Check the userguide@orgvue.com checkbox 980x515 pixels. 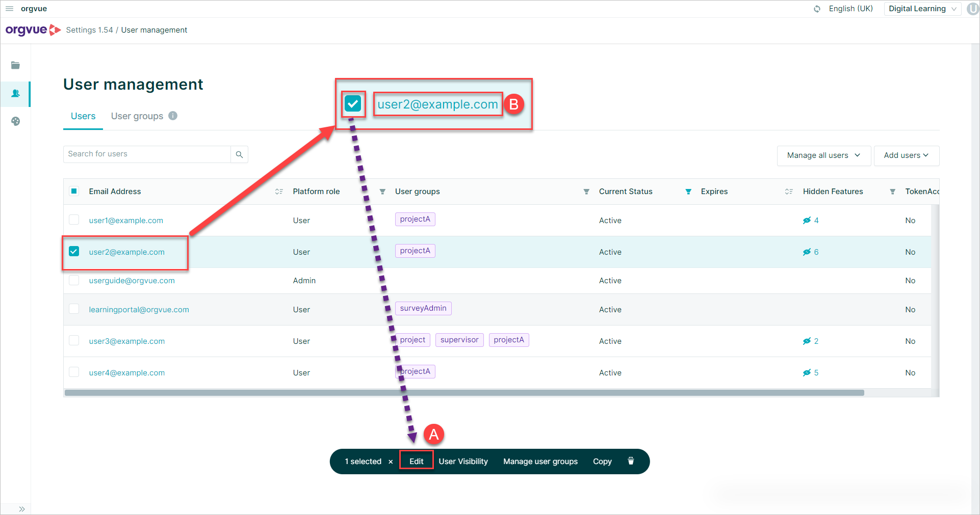74,280
